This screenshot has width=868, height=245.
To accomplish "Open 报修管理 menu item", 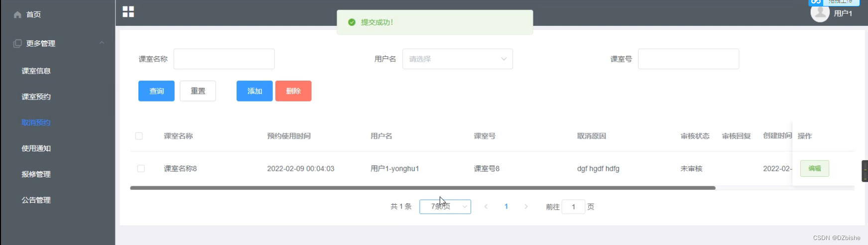I will pos(36,174).
